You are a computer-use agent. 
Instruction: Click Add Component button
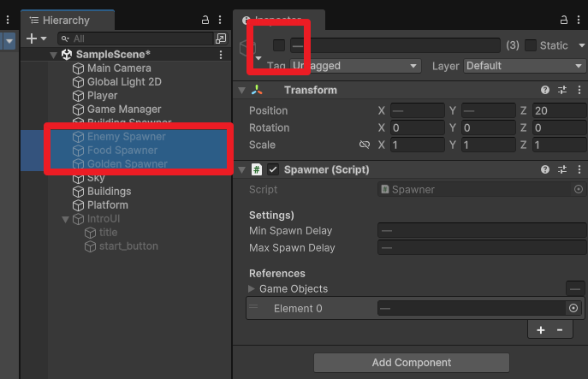coord(412,363)
